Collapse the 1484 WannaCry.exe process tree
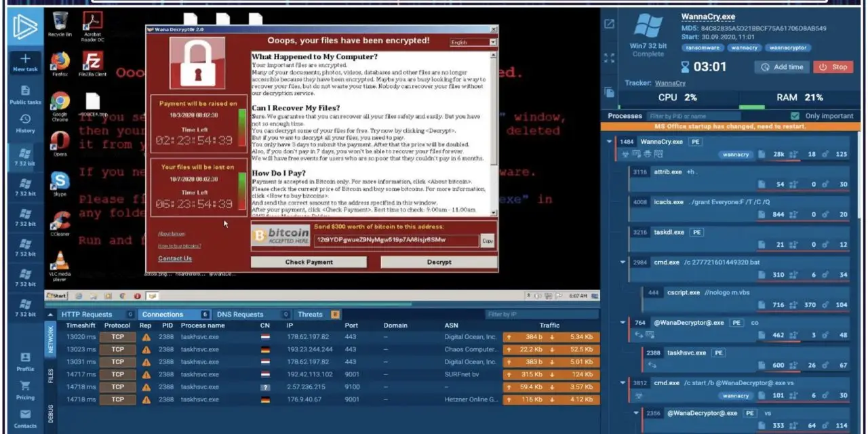This screenshot has width=868, height=434. [x=610, y=142]
